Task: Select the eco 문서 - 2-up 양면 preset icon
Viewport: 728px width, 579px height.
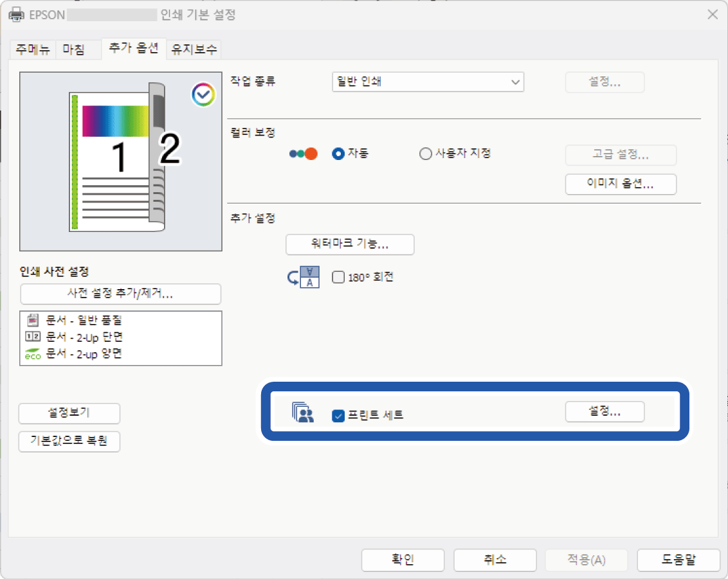Action: [x=32, y=353]
